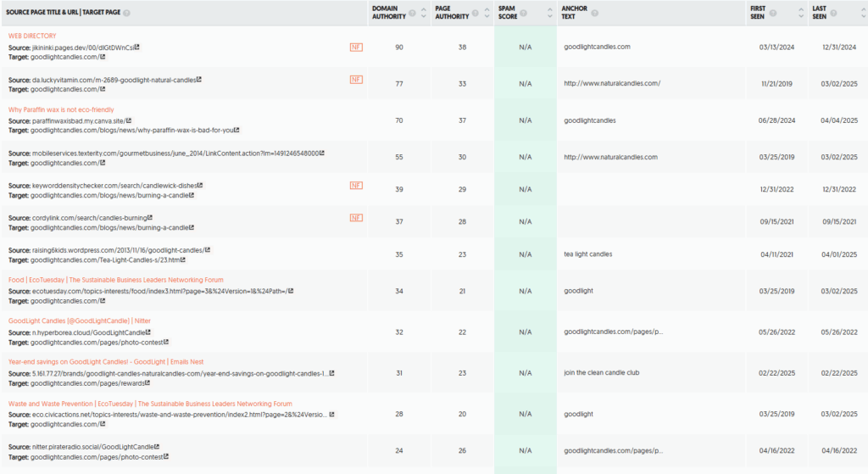Open external link icon for raising6kids.wordpress.com source
The width and height of the screenshot is (868, 474).
[208, 250]
